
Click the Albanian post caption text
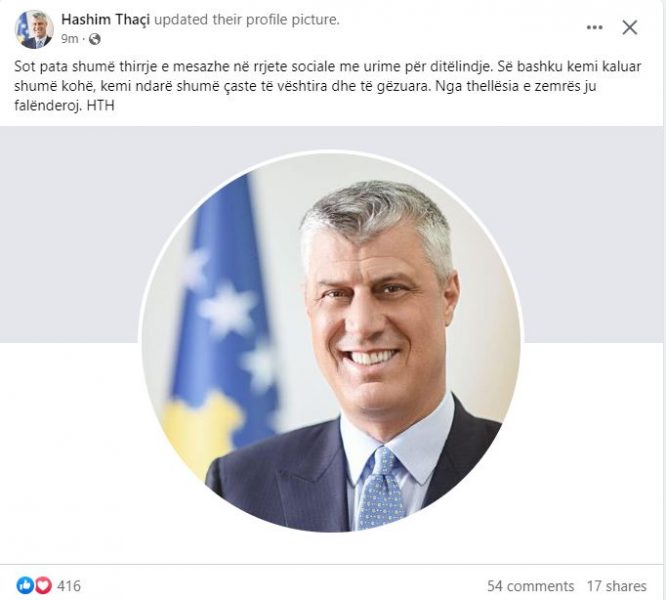(327, 86)
